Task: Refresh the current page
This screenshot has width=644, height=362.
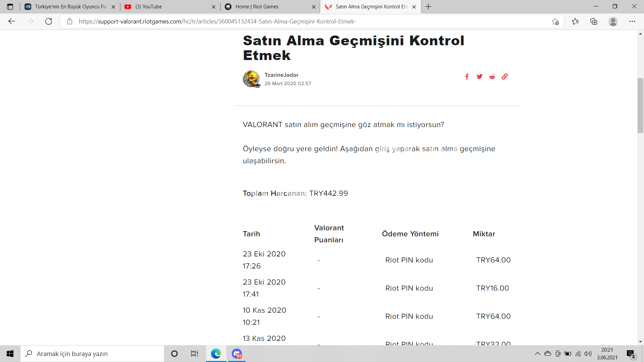Action: click(49, 21)
